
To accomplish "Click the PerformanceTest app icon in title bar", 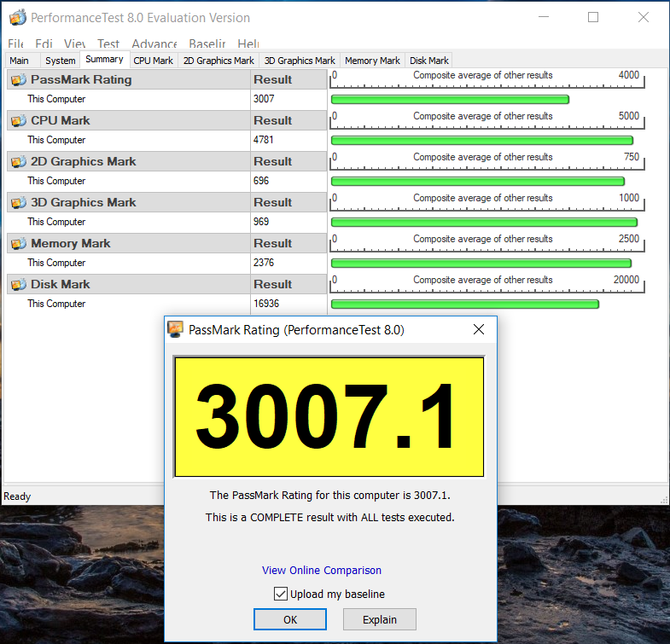I will point(18,17).
